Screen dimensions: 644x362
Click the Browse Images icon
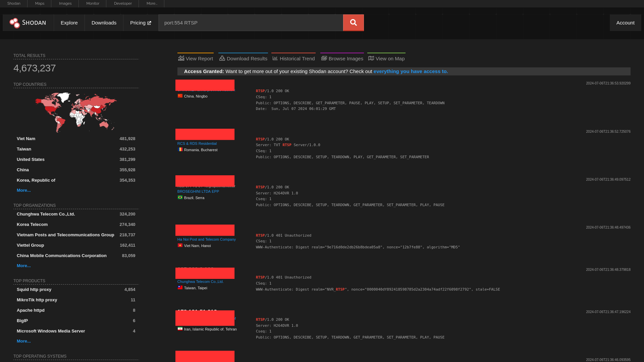coord(324,58)
